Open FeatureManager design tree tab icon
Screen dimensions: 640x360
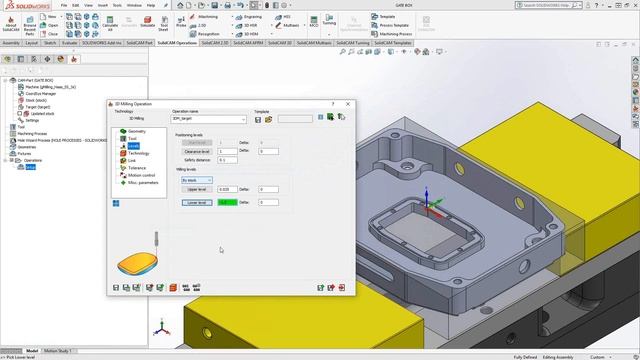point(7,59)
